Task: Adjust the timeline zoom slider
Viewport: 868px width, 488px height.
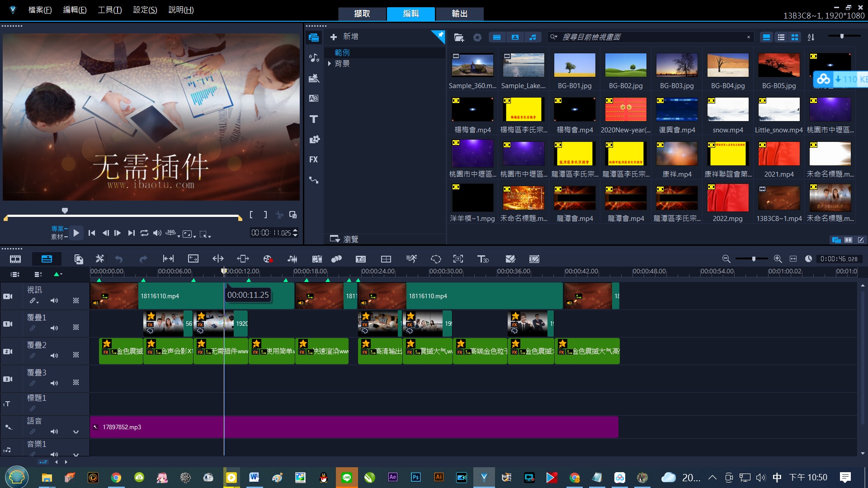Action: coord(754,259)
